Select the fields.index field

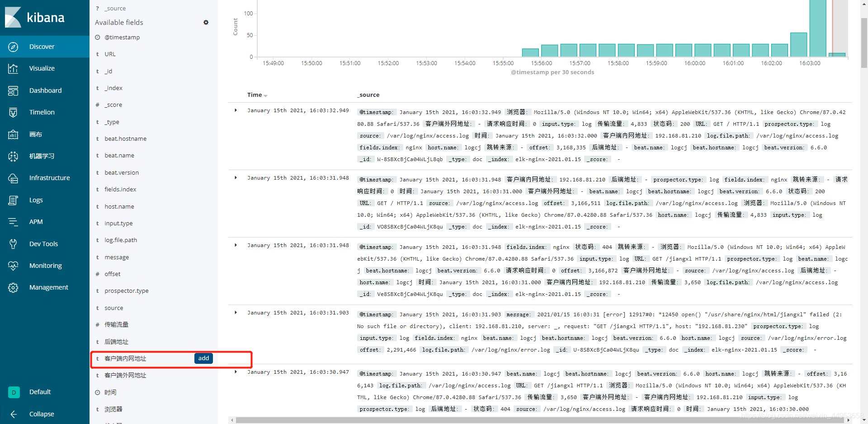tap(120, 190)
